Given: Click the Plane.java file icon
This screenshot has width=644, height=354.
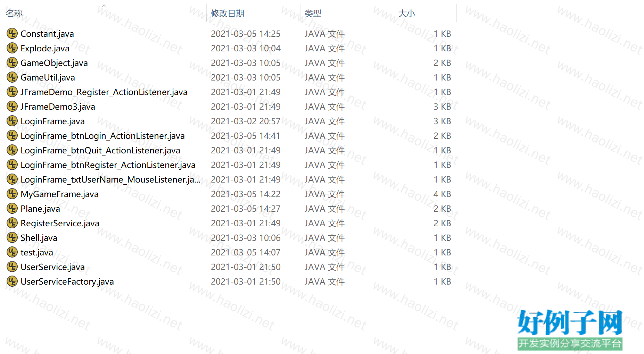Looking at the screenshot, I should click(x=12, y=209).
